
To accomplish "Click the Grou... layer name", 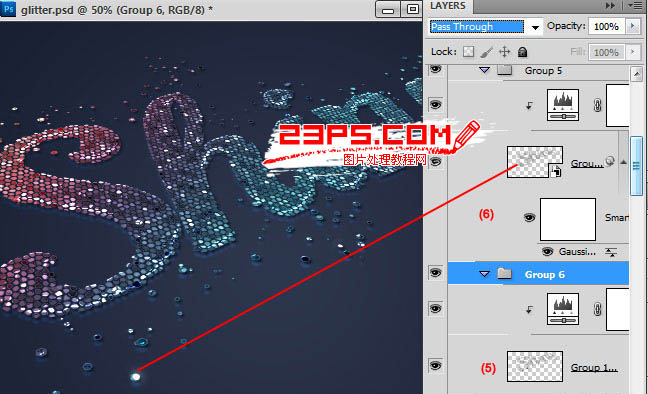I will pos(586,163).
